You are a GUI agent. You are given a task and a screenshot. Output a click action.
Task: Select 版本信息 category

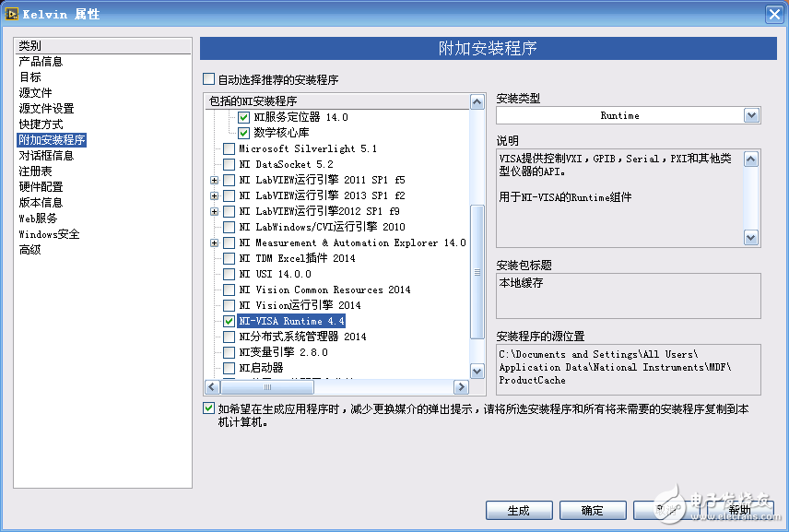41,202
